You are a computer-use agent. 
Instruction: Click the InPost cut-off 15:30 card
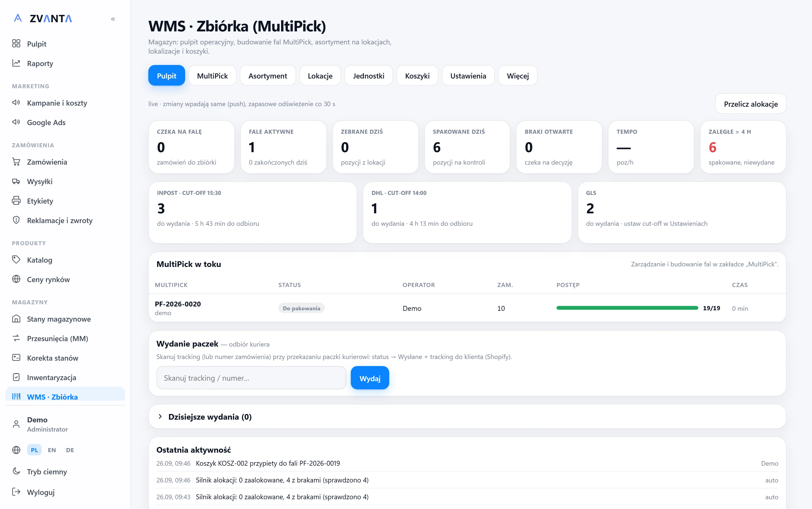[x=253, y=213]
